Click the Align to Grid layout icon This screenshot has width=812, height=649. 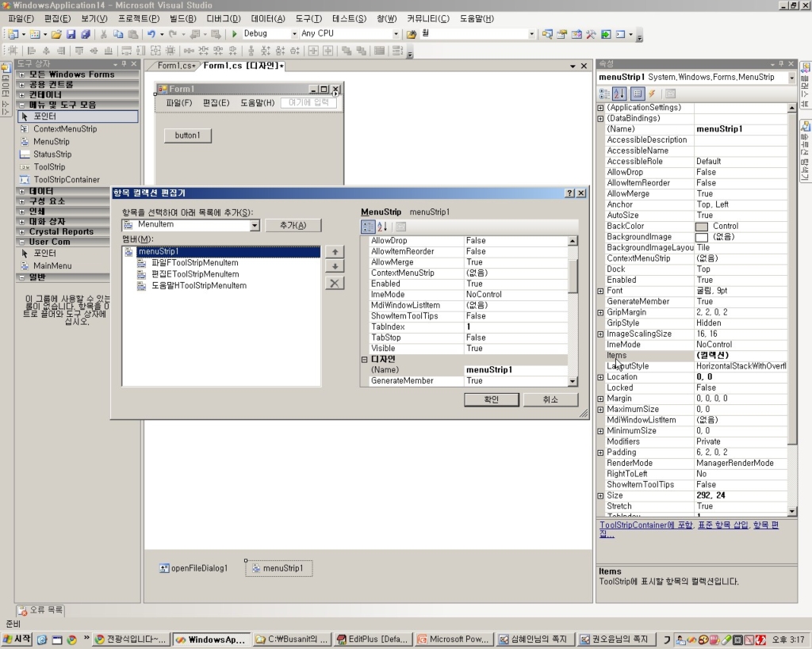13,51
